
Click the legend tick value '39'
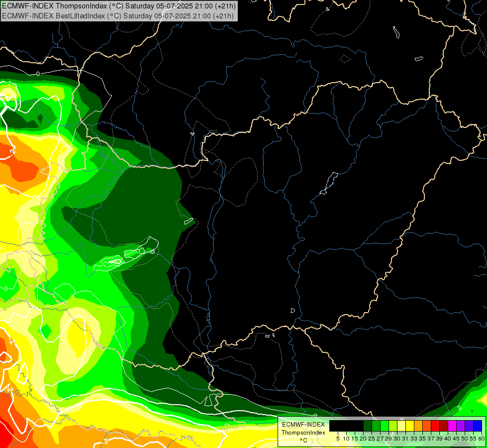pos(439,439)
